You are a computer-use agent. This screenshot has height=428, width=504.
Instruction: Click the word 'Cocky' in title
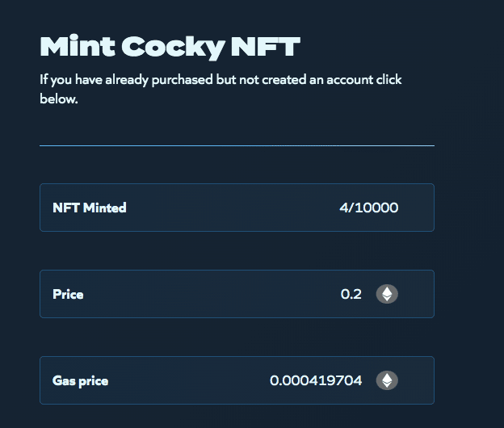coord(173,48)
